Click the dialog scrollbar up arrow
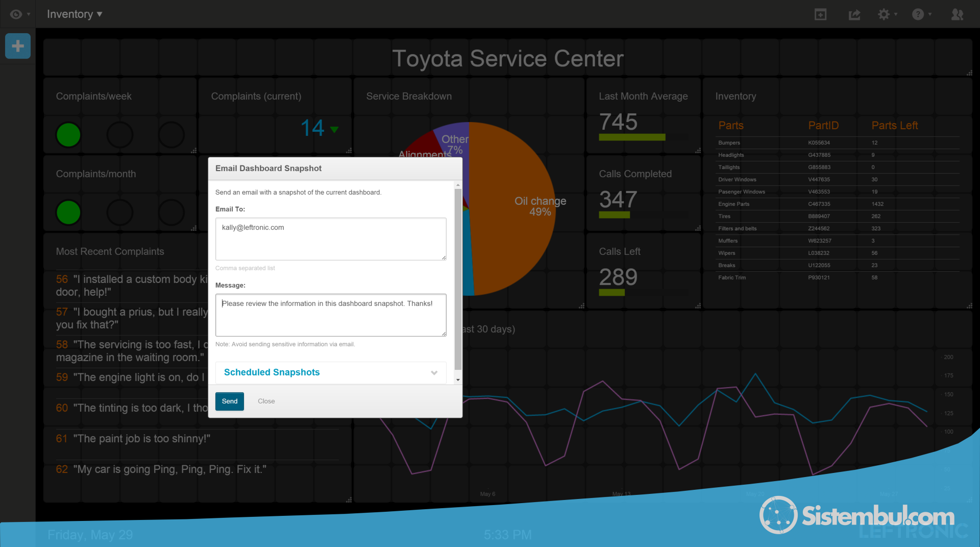980x547 pixels. (x=458, y=185)
